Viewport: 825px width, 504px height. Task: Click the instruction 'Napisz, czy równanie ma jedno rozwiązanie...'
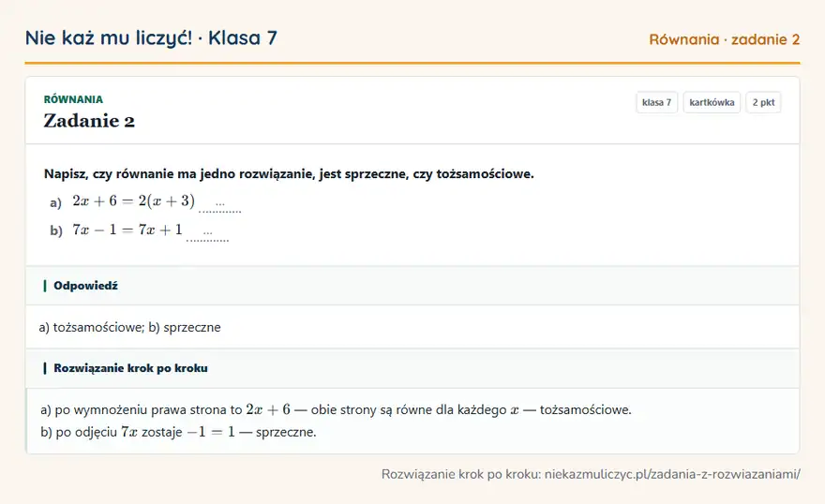click(289, 174)
